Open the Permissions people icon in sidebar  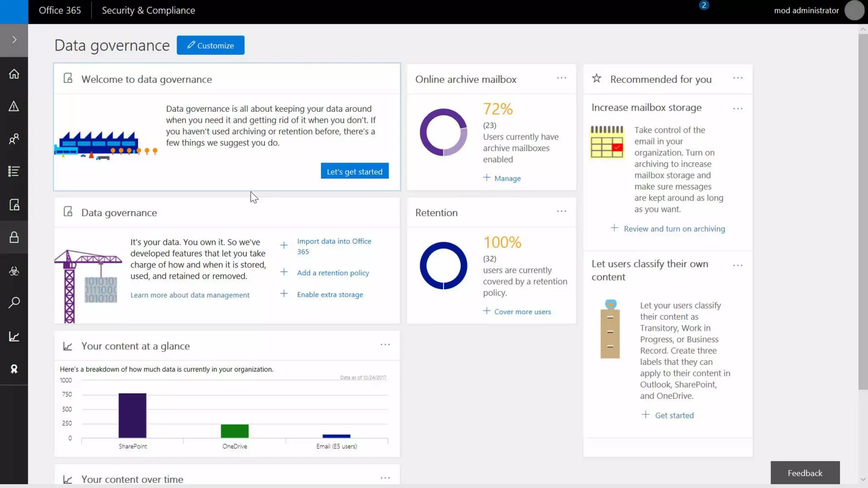(x=14, y=139)
